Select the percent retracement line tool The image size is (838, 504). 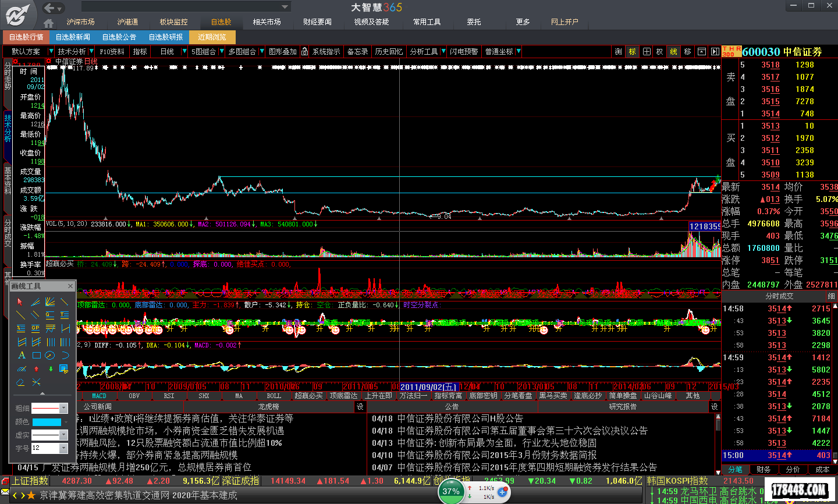pyautogui.click(x=21, y=328)
